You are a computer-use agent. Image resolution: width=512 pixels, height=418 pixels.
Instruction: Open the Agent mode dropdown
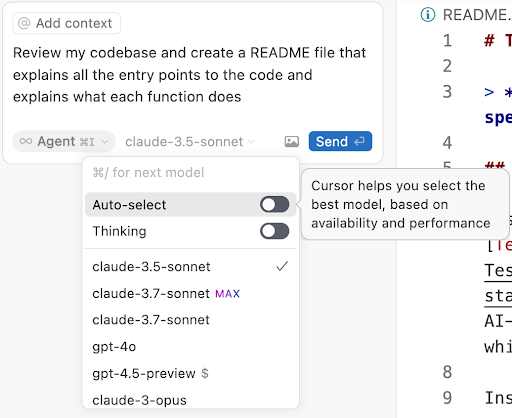click(x=64, y=141)
